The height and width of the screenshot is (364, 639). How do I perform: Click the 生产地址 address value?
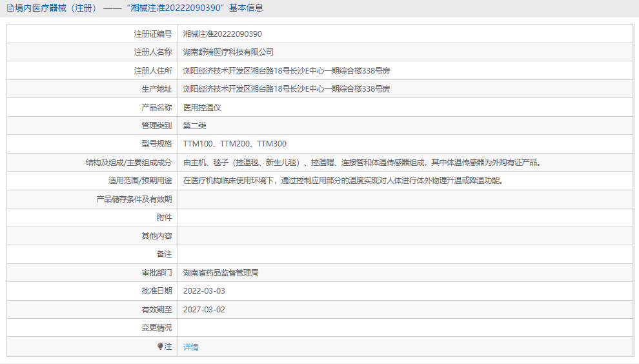pos(287,89)
